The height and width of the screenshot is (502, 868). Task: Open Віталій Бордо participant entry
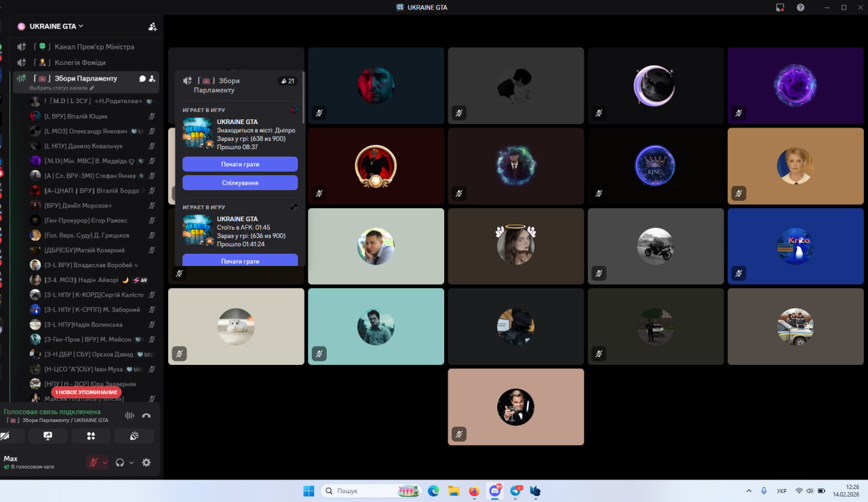click(x=93, y=191)
